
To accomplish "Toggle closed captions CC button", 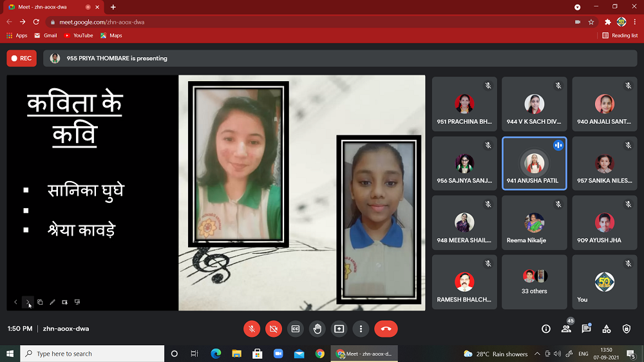I will 296,329.
